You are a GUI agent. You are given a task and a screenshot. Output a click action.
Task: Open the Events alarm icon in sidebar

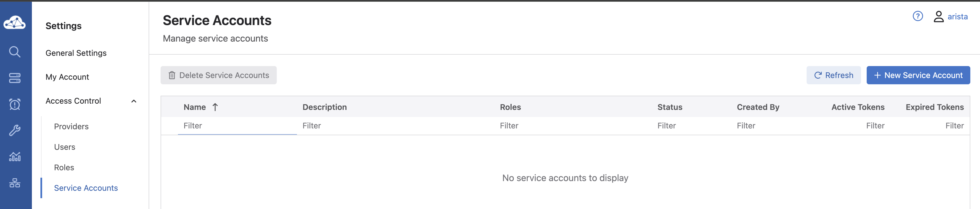15,104
